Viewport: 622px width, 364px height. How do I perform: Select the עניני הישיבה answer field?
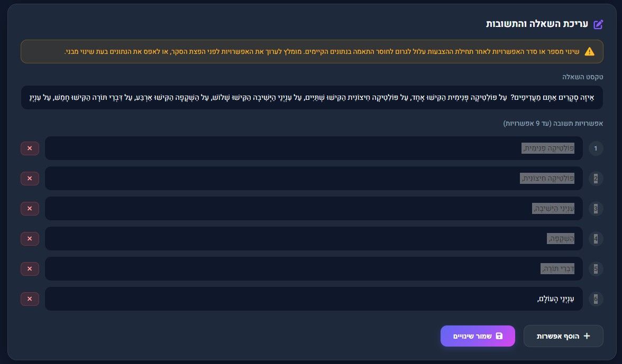point(314,208)
